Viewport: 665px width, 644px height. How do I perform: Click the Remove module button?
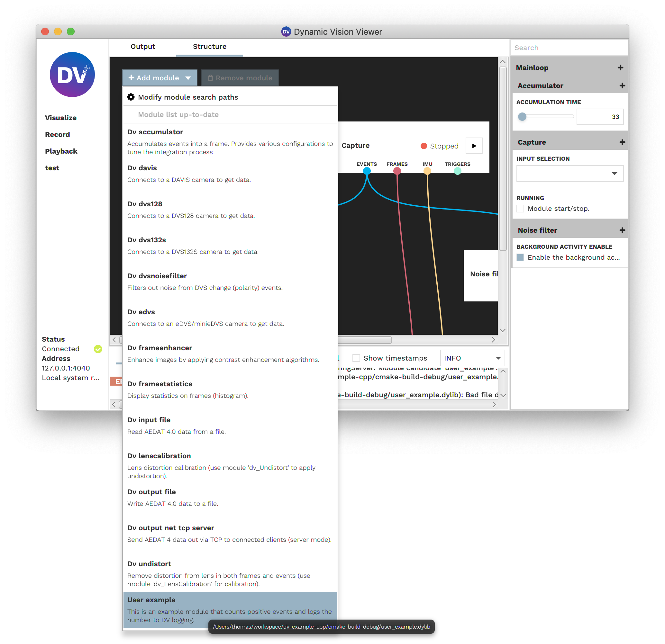239,78
